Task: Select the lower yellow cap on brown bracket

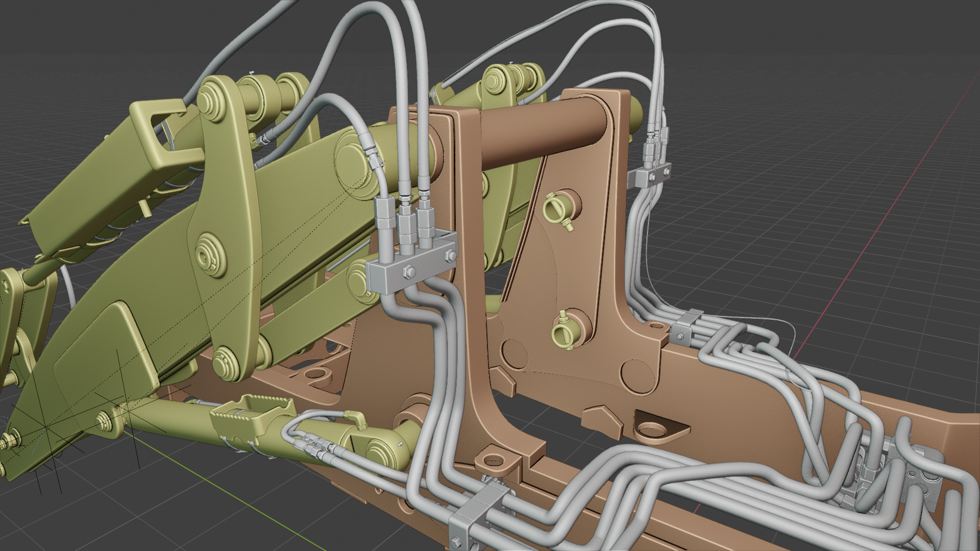Action: [563, 333]
